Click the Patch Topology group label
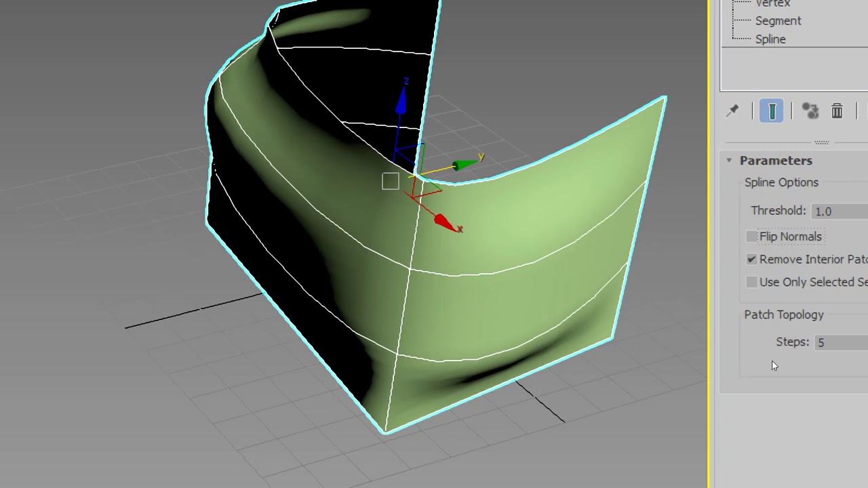 (x=784, y=314)
